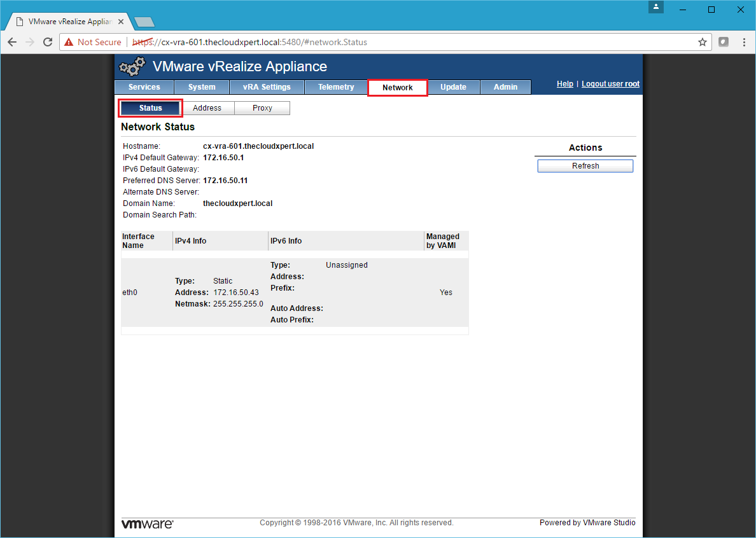Image resolution: width=756 pixels, height=538 pixels.
Task: Select the Address sub-tab
Action: pos(207,108)
